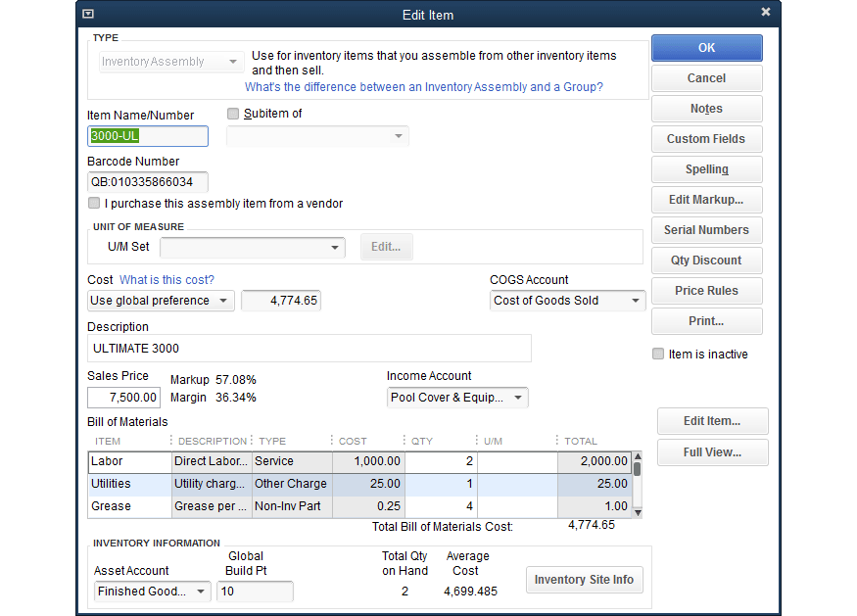Mark the item as inactive
This screenshot has width=857, height=616.
coord(658,355)
